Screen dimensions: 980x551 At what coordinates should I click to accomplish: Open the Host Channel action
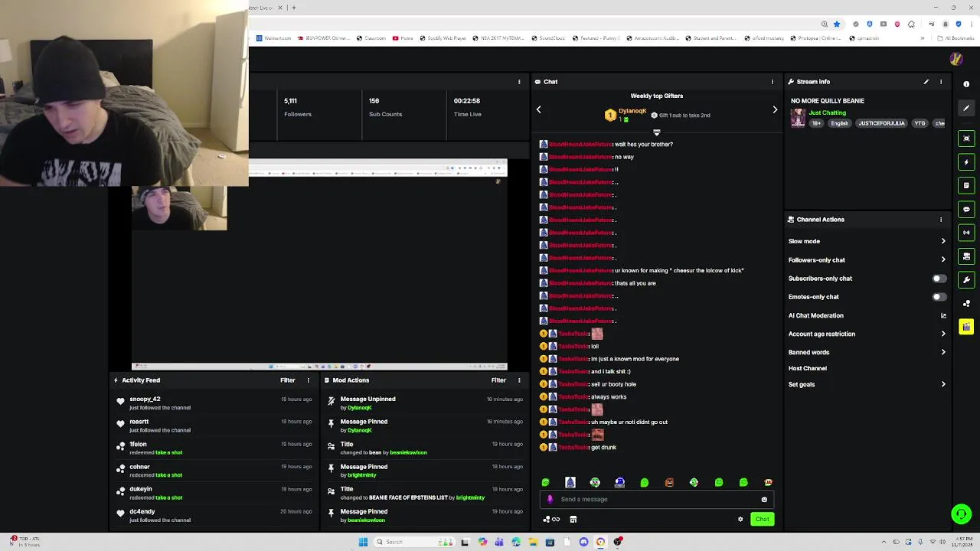(808, 368)
